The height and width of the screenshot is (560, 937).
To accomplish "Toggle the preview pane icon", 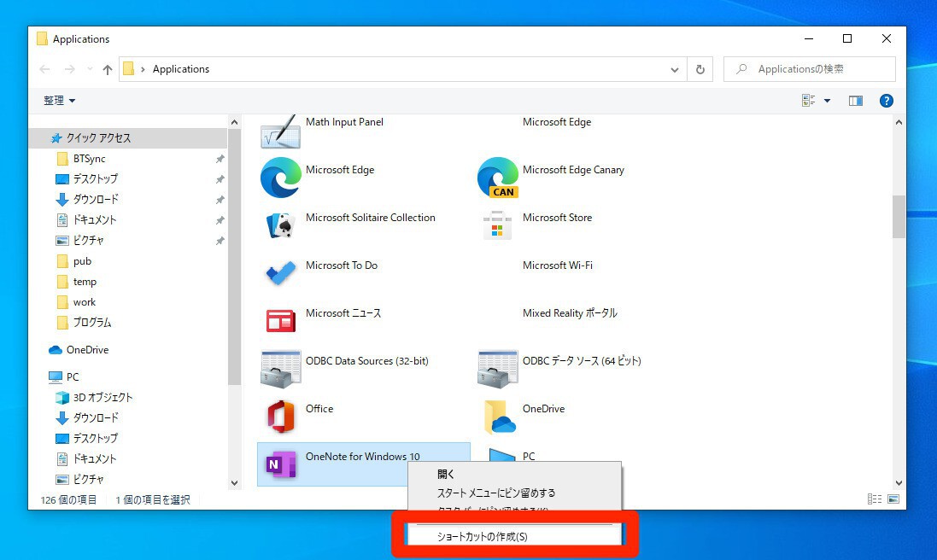I will pos(856,101).
